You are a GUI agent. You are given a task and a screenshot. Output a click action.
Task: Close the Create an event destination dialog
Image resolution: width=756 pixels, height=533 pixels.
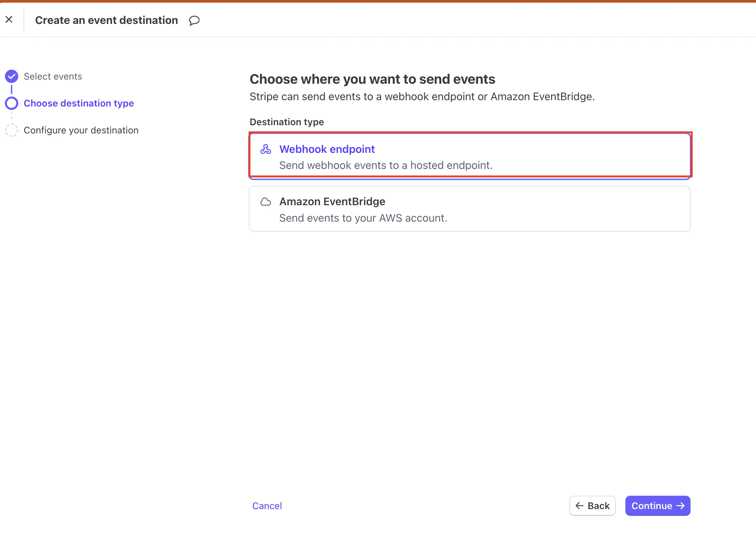click(x=9, y=19)
